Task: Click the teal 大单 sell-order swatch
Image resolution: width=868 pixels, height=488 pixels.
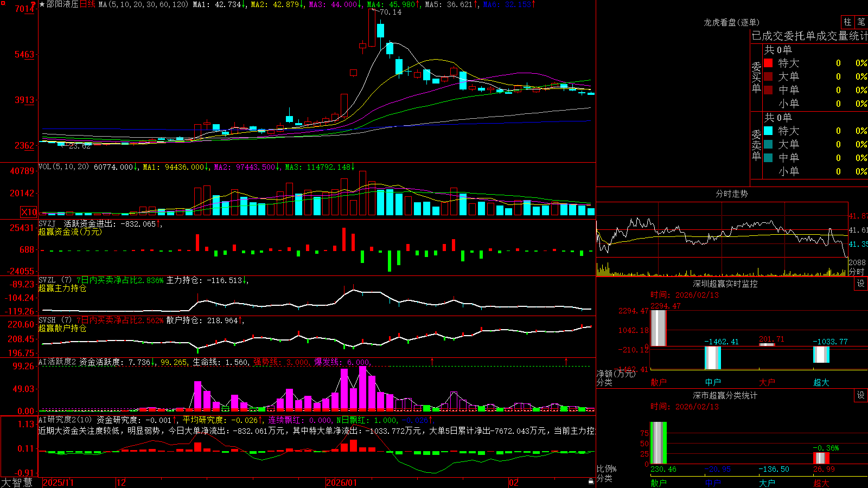Action: pyautogui.click(x=768, y=144)
